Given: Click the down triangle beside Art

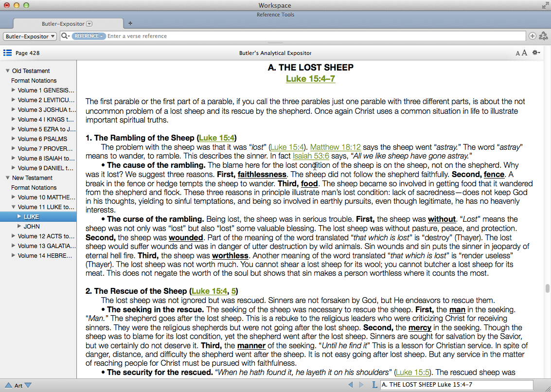Looking at the screenshot, I should [28, 385].
